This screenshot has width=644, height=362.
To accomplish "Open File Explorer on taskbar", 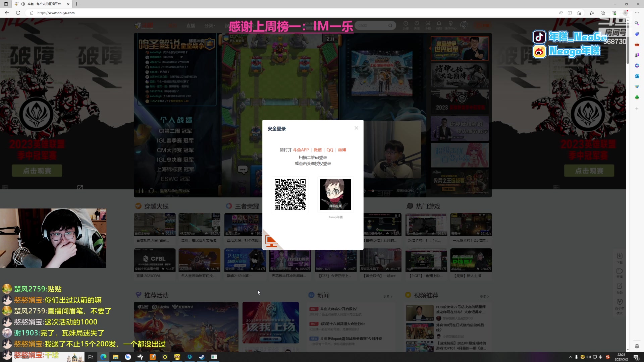I will click(115, 357).
